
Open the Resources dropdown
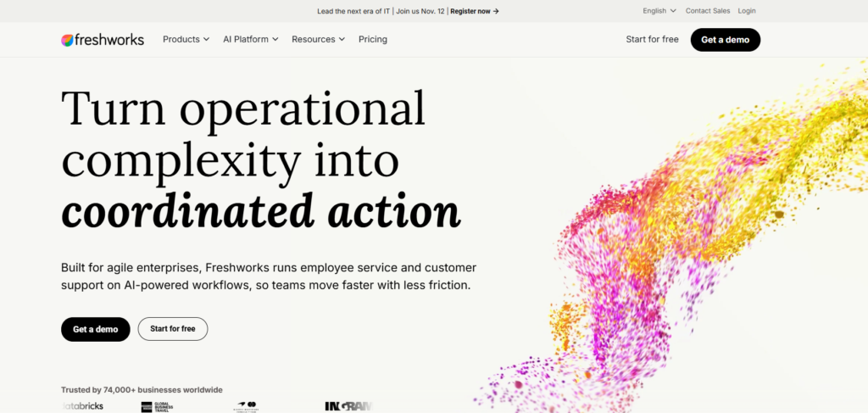[319, 39]
